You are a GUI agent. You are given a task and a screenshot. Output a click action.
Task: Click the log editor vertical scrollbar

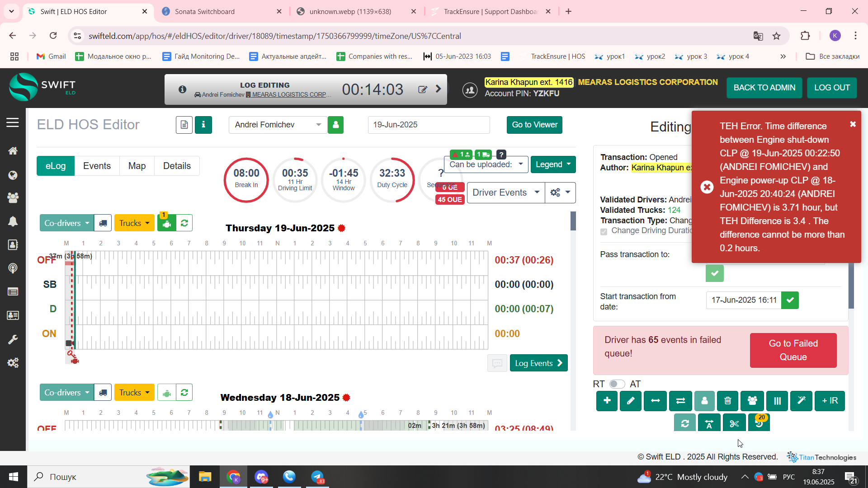click(573, 221)
